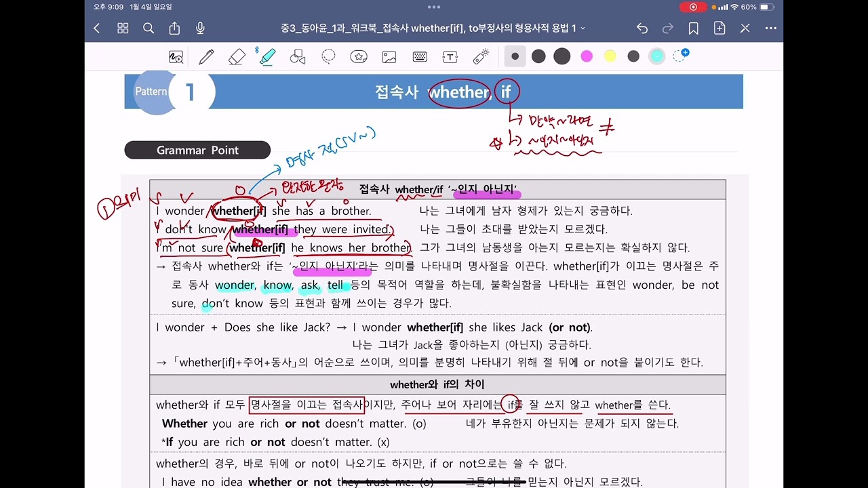Viewport: 868px width, 488px height.
Task: Tap the Grammar Point label
Action: coord(197,150)
